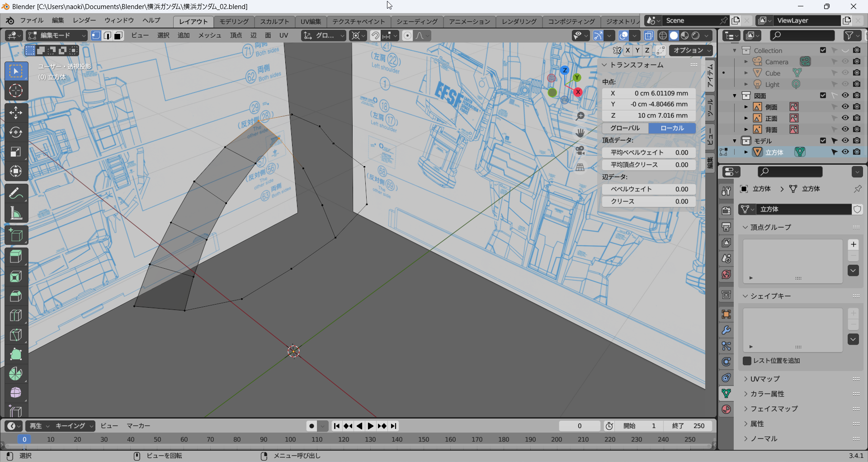
Task: Select the Rotate tool in the toolbar
Action: click(16, 132)
